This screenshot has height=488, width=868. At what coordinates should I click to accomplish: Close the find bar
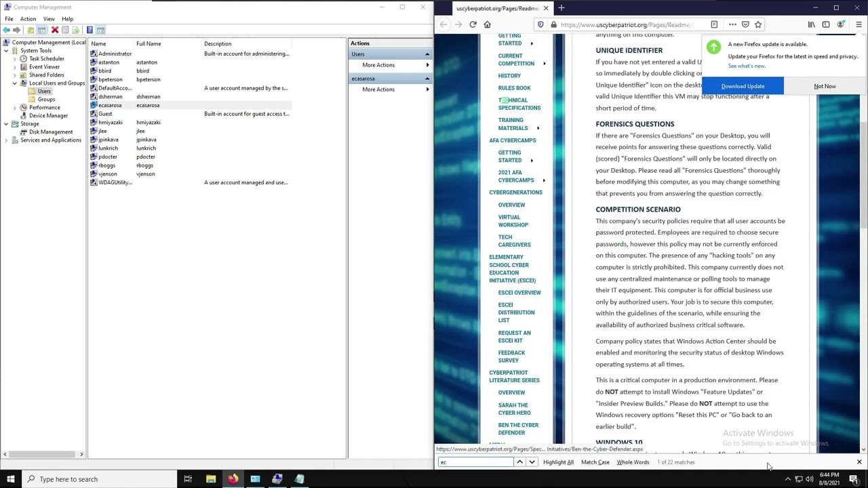859,462
